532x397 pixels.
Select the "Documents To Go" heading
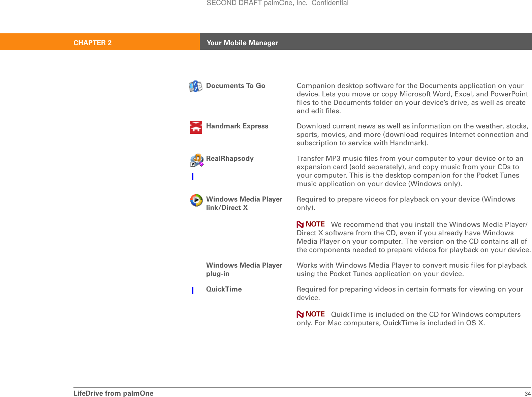(236, 86)
